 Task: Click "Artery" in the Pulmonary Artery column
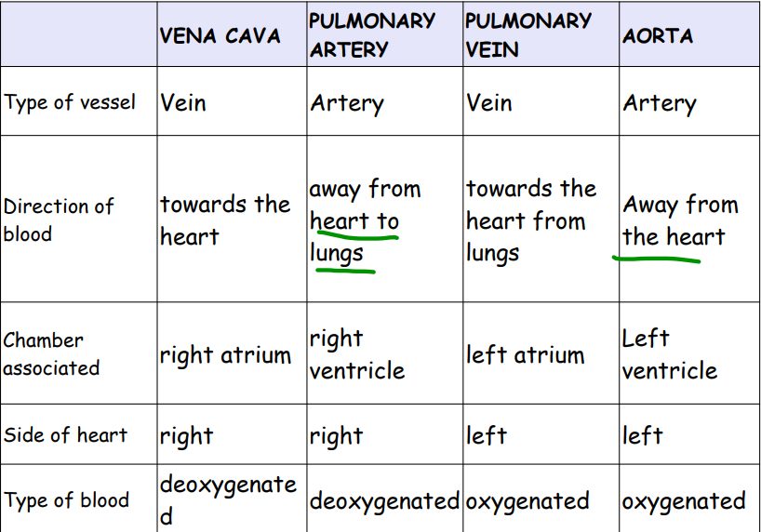[x=347, y=103]
